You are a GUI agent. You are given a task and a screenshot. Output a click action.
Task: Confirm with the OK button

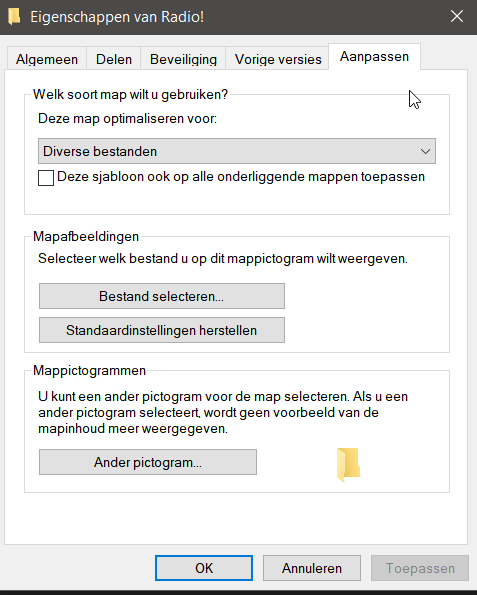click(204, 568)
